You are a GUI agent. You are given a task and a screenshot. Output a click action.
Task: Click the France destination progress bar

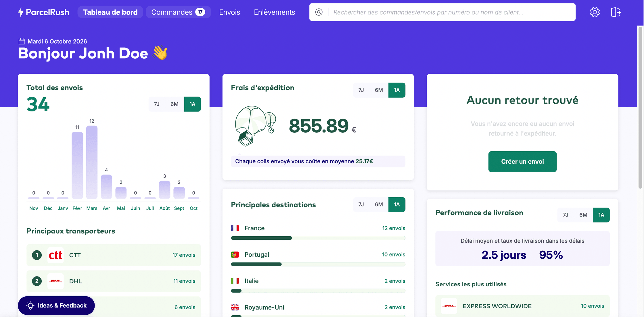(x=318, y=238)
